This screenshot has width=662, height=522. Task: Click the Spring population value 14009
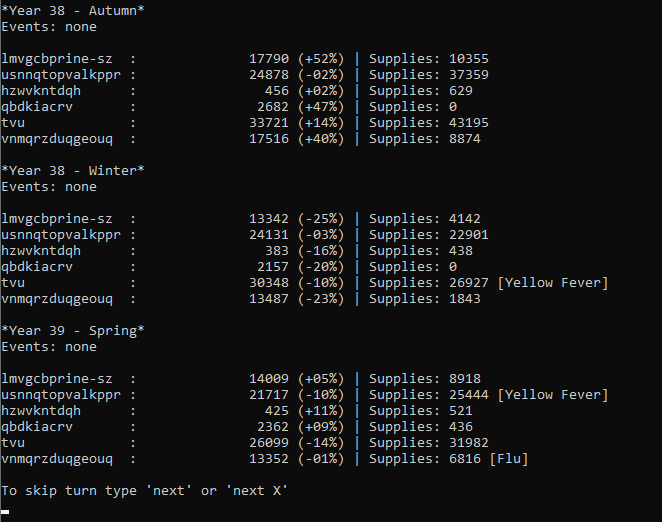269,379
